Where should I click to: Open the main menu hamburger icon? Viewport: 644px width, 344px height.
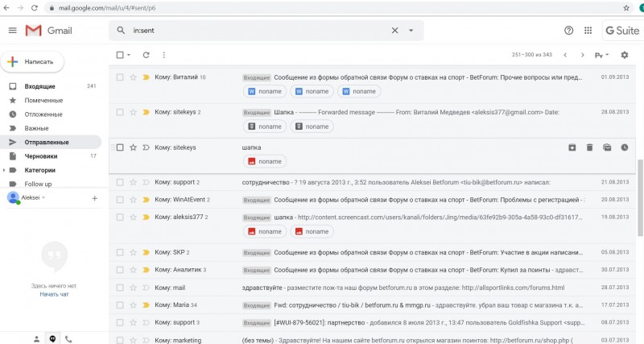(13, 31)
